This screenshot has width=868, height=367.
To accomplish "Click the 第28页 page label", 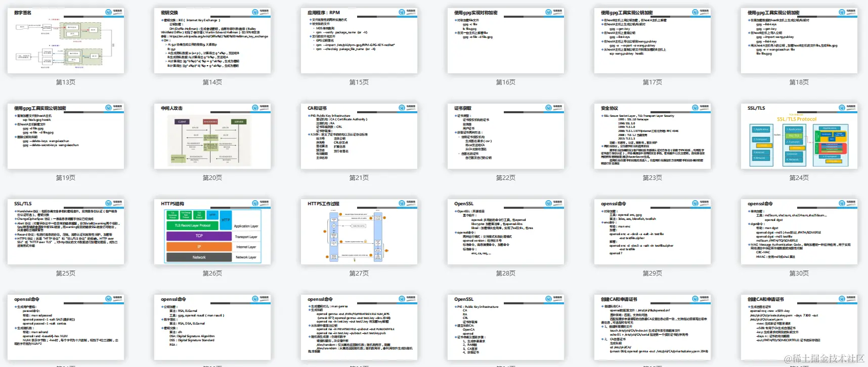I will pyautogui.click(x=506, y=273).
